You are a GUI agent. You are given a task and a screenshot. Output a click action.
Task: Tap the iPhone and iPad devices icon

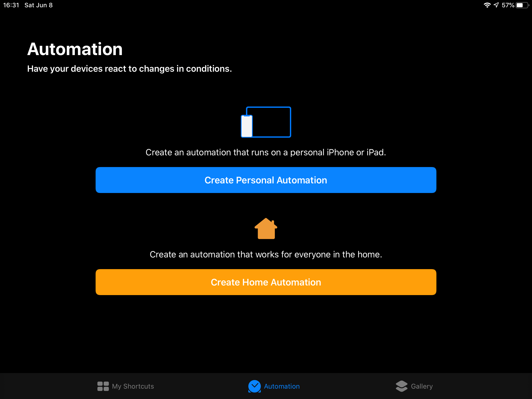point(265,122)
